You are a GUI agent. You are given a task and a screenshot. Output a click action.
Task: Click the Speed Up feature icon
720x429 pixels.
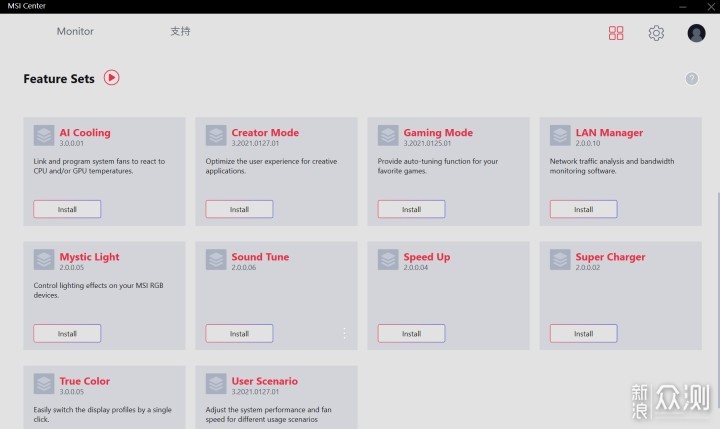(388, 260)
